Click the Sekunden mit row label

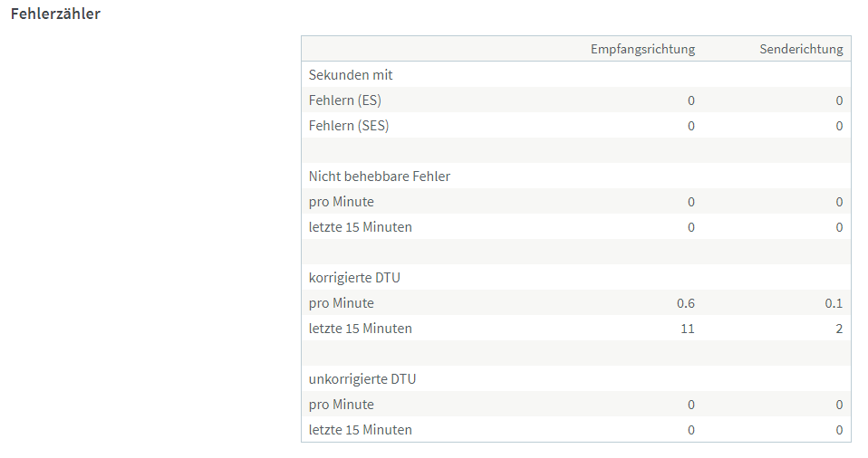(x=351, y=74)
